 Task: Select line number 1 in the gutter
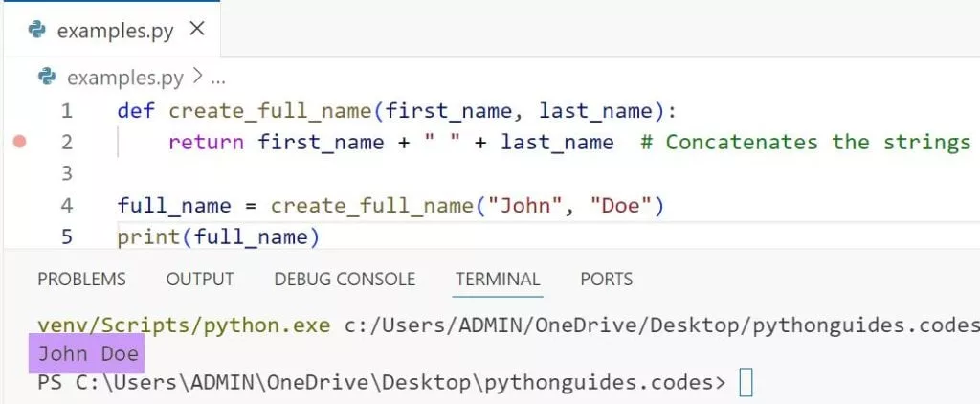click(x=66, y=110)
